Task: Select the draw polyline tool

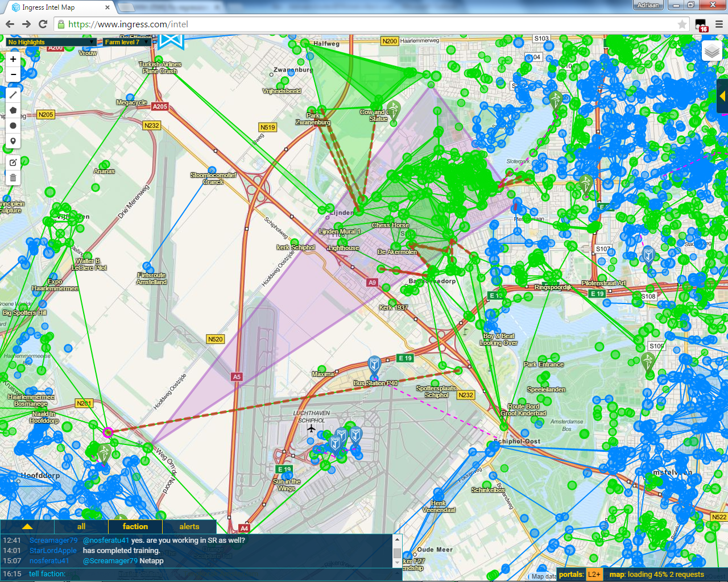Action: click(x=13, y=95)
